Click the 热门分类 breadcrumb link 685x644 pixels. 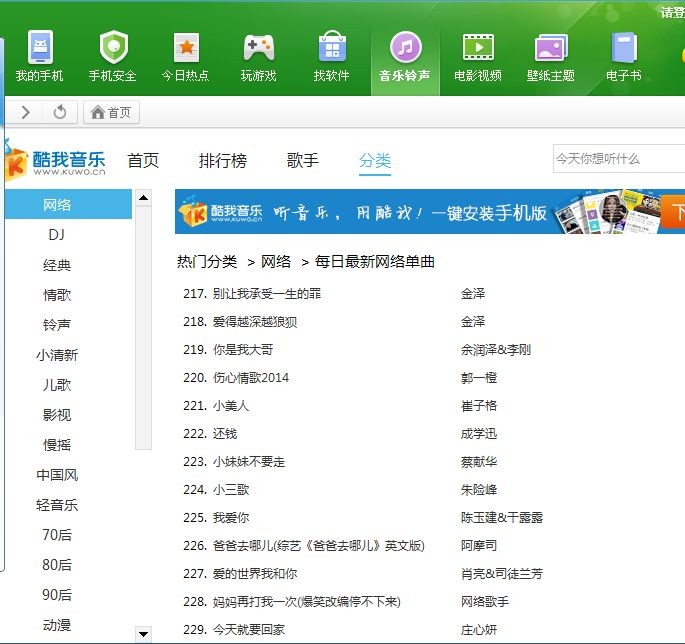[x=207, y=262]
